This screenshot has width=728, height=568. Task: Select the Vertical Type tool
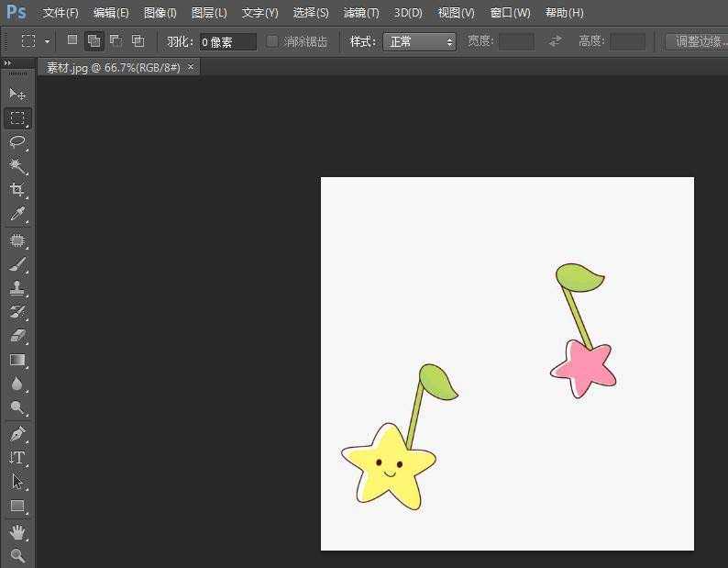(x=17, y=458)
